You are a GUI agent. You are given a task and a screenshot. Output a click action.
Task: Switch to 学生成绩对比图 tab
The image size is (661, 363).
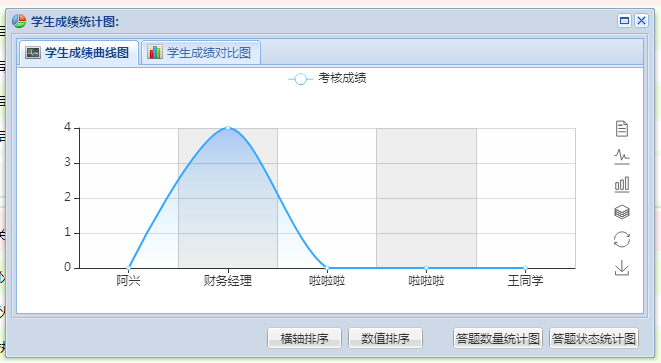click(201, 53)
